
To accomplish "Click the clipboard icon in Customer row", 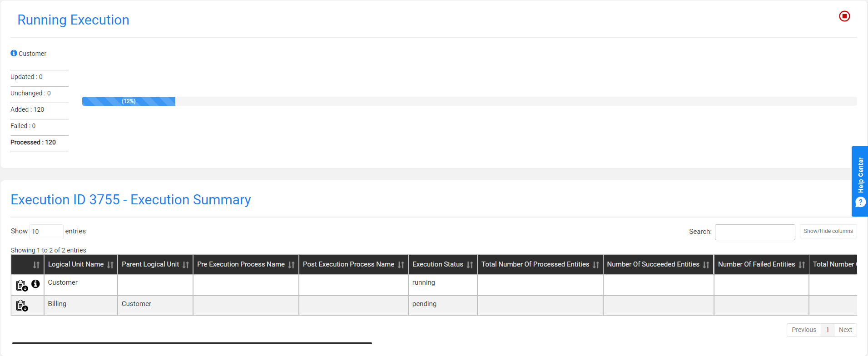I will (22, 286).
